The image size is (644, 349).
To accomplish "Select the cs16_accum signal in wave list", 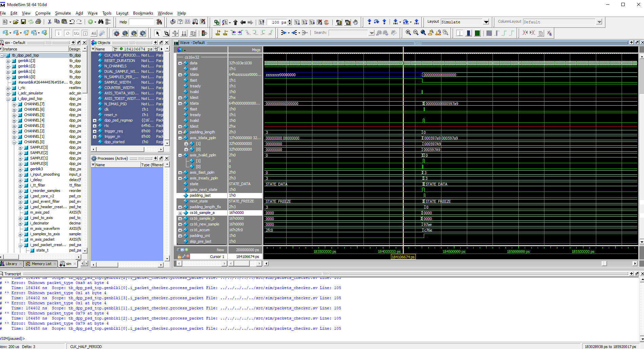I will 200,230.
